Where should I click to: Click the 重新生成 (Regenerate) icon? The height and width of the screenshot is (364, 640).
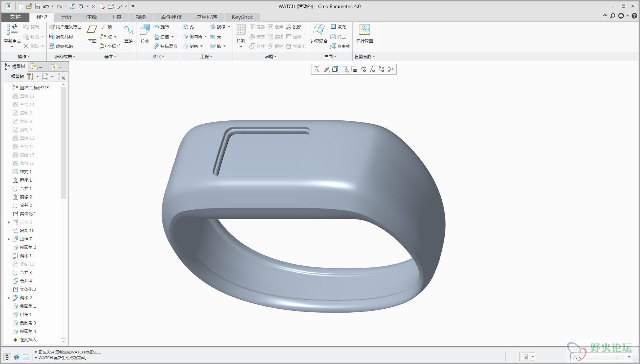point(12,29)
